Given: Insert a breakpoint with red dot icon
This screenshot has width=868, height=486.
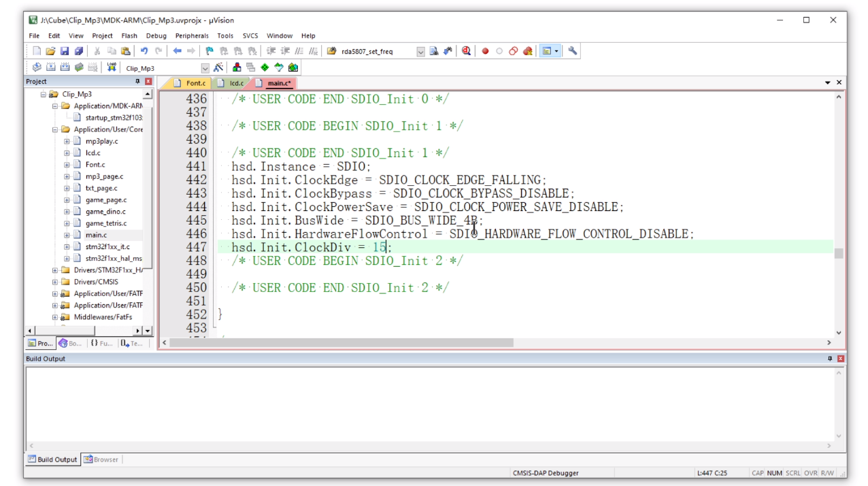Looking at the screenshot, I should point(485,51).
